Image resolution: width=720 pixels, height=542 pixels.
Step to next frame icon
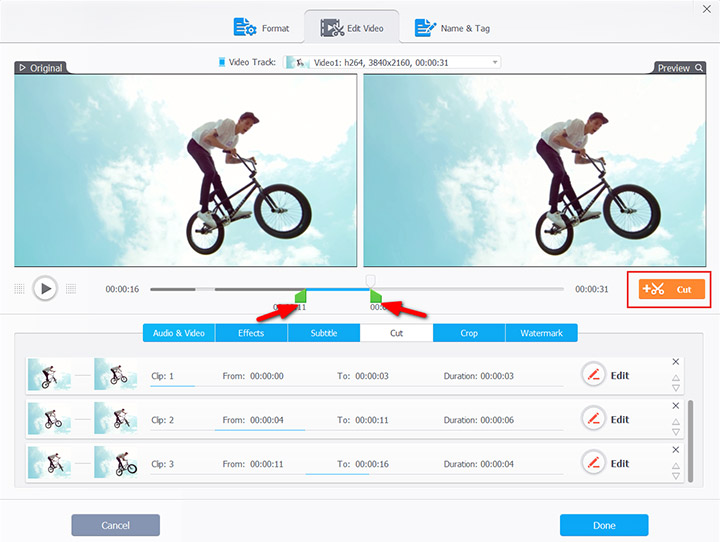[71, 289]
